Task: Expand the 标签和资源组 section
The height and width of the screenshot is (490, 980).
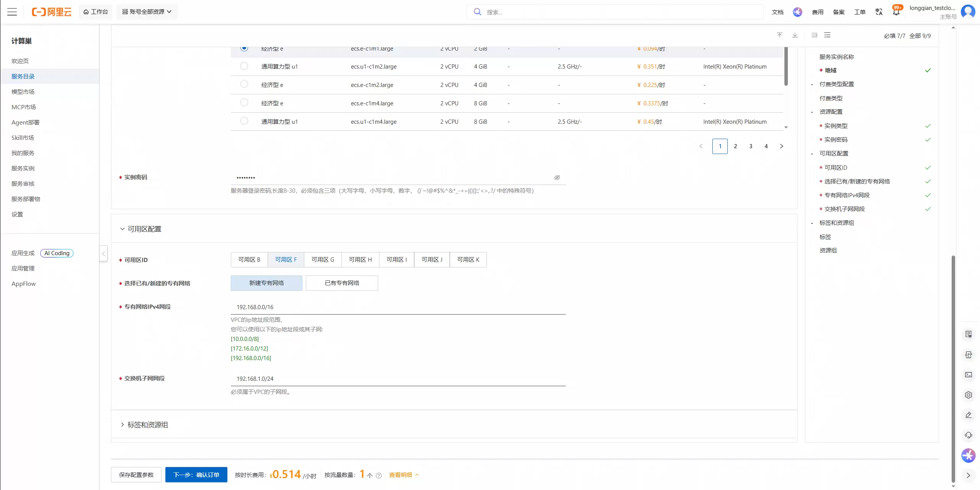Action: click(x=122, y=425)
